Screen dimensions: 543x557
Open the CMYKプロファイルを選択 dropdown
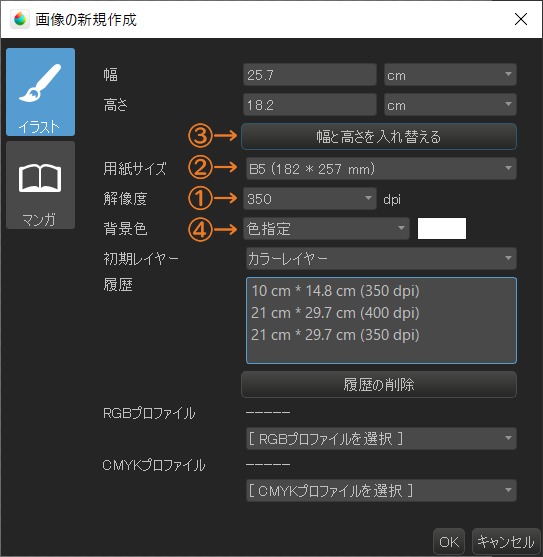click(x=381, y=491)
